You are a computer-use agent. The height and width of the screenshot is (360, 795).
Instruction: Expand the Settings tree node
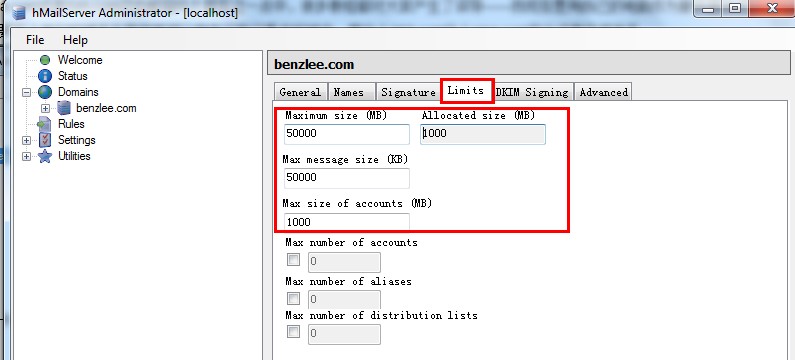[x=27, y=140]
